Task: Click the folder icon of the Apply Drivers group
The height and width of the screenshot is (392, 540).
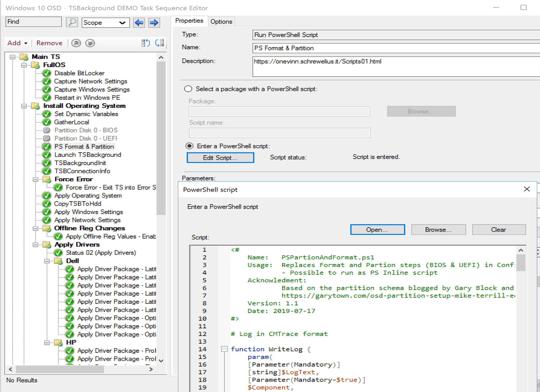Action: pyautogui.click(x=47, y=244)
